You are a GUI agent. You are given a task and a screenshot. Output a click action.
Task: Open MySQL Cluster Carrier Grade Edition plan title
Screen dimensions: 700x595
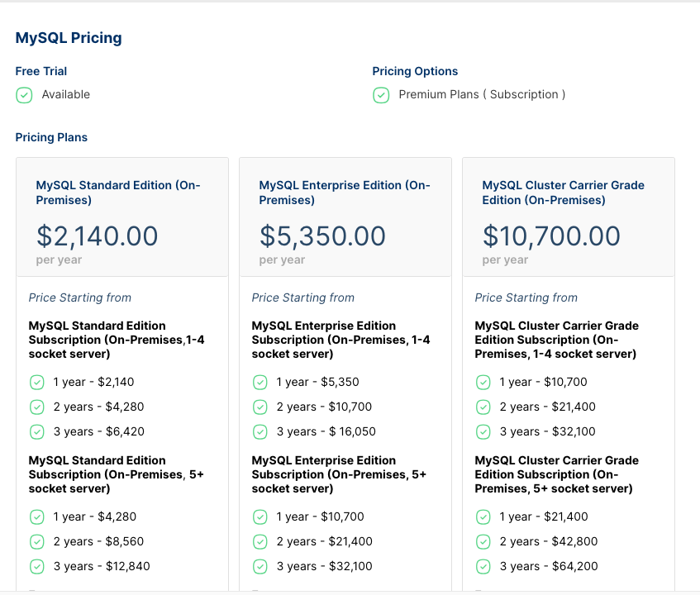[564, 193]
